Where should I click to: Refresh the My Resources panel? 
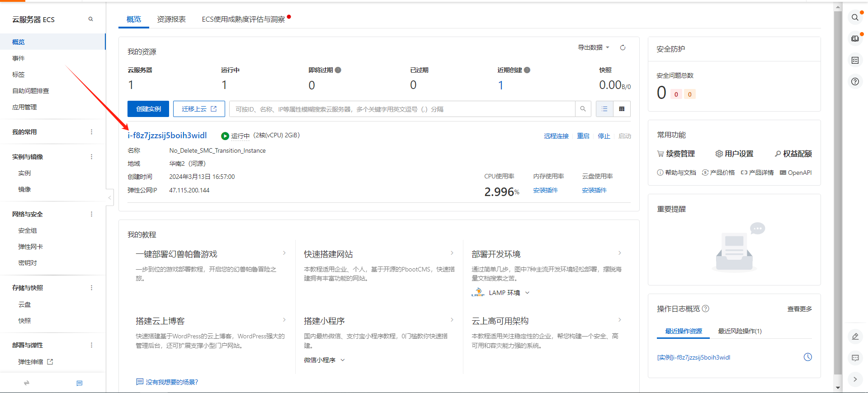623,47
